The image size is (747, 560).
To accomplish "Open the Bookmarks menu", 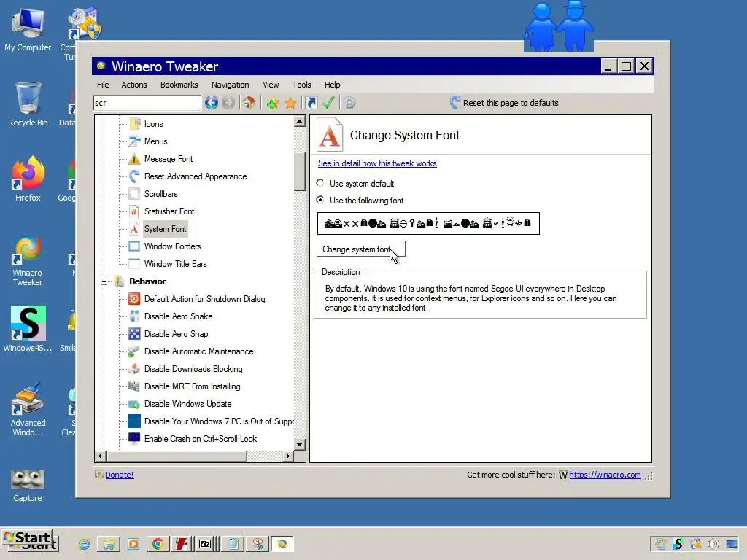I will point(179,85).
